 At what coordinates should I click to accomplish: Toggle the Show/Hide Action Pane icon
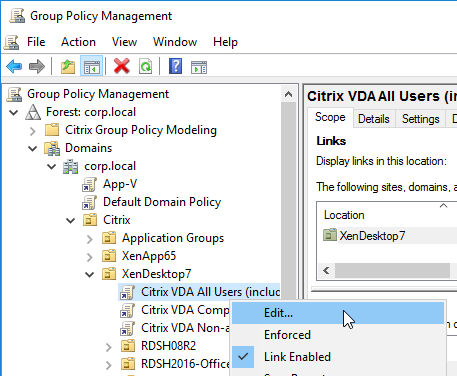point(199,67)
